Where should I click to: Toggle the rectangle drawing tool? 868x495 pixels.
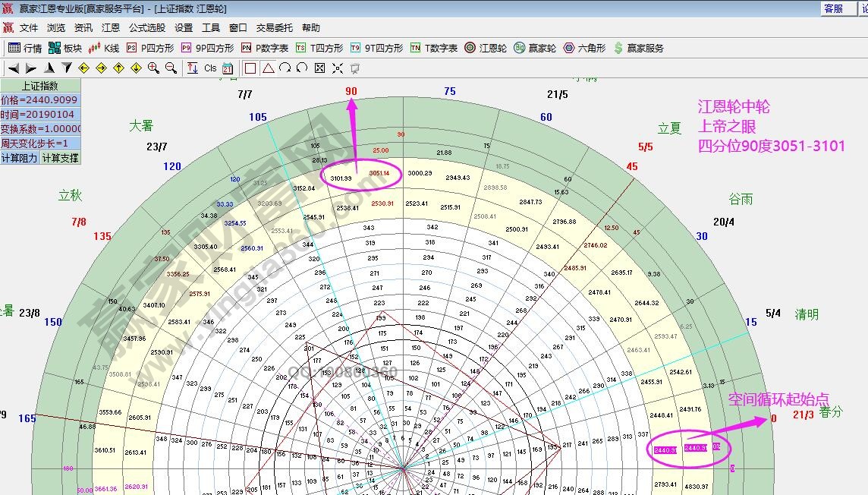(250, 68)
